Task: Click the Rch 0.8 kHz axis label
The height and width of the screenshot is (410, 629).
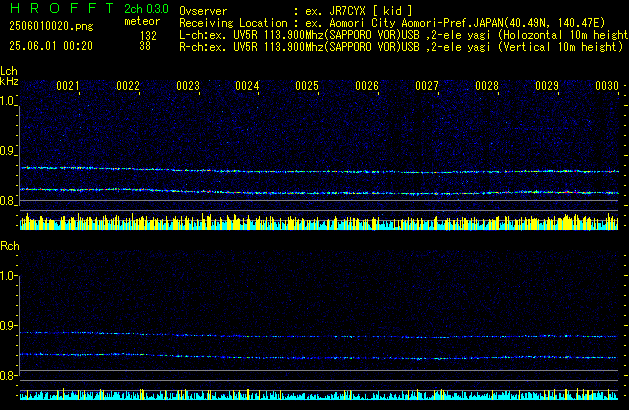Action: point(7,375)
